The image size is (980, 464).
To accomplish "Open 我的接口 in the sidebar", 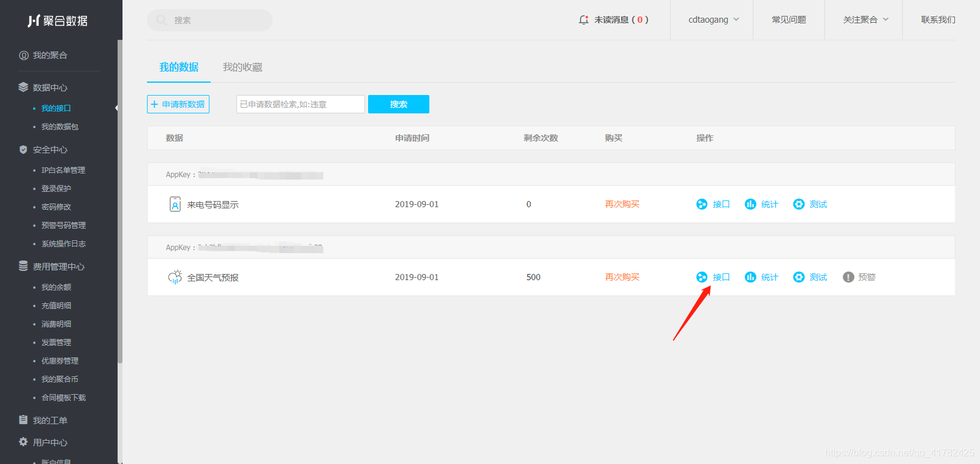I will [x=56, y=108].
